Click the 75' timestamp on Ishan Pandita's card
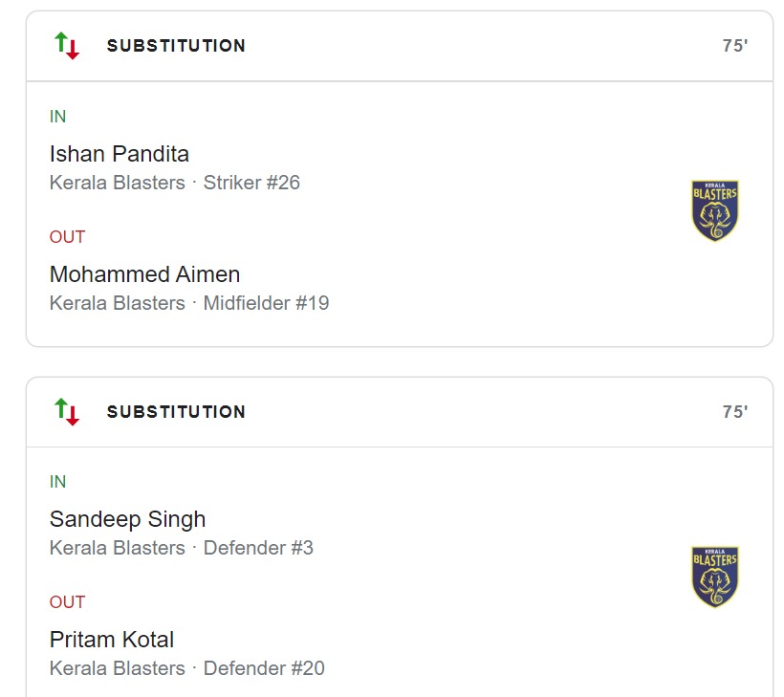 (734, 46)
